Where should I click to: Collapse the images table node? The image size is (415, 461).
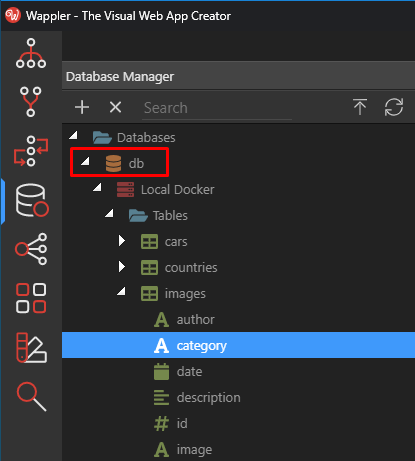(121, 291)
